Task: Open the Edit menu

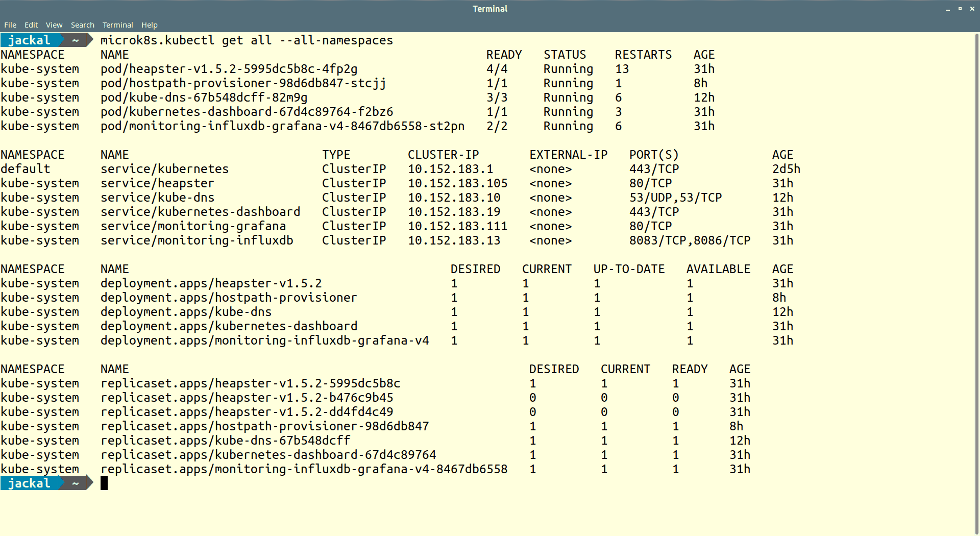Action: coord(31,25)
